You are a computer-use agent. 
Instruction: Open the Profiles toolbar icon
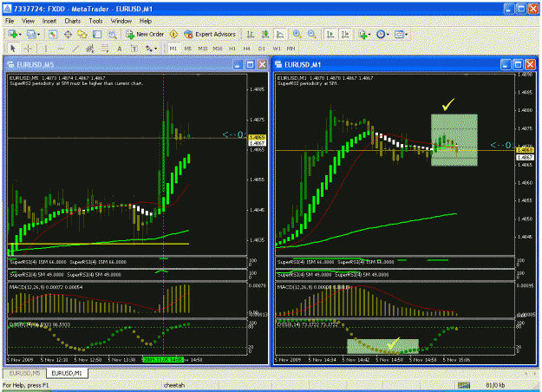click(x=31, y=34)
